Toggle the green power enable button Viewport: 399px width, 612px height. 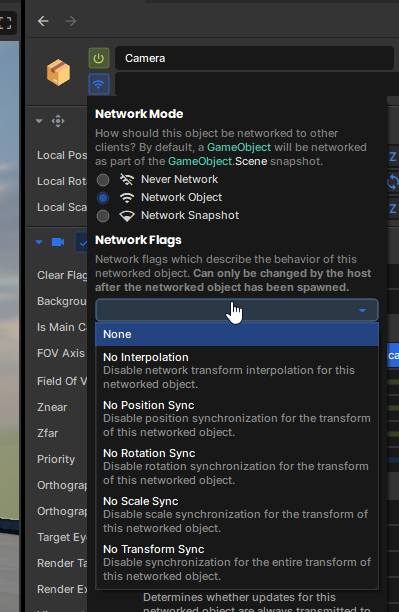(99, 59)
